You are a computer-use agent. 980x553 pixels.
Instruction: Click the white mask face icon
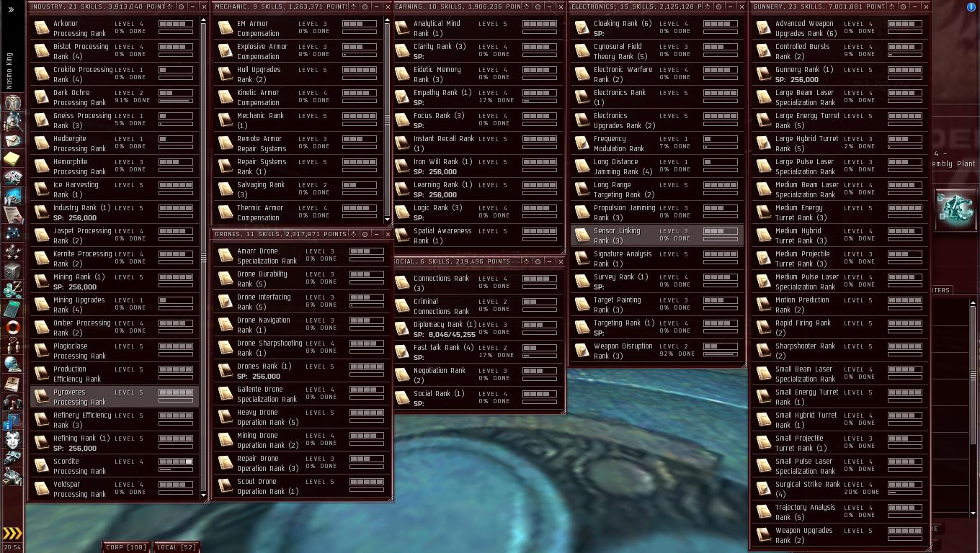click(12, 440)
